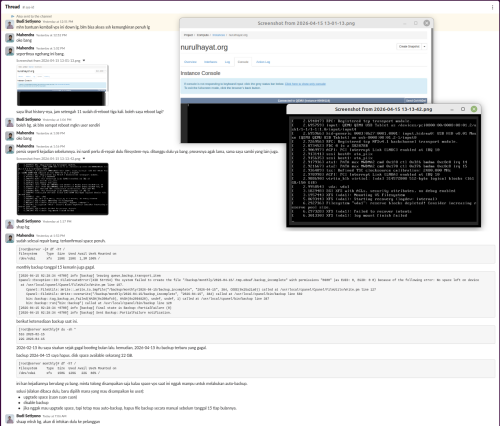The height and width of the screenshot is (426, 500).
Task: Open Budi Setiyono's name on the first message
Action: pyautogui.click(x=29, y=21)
